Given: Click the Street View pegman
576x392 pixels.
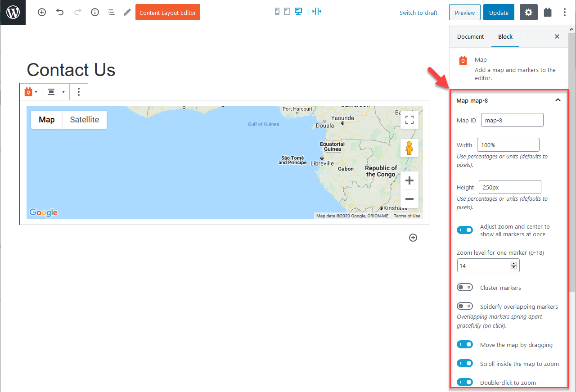Looking at the screenshot, I should (x=409, y=148).
